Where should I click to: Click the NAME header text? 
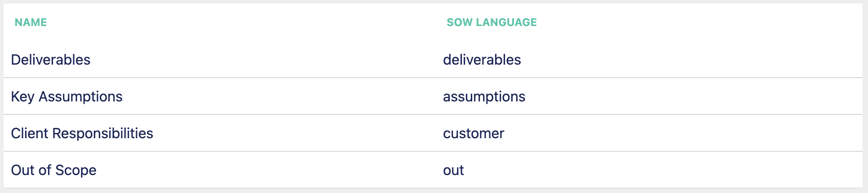(31, 22)
